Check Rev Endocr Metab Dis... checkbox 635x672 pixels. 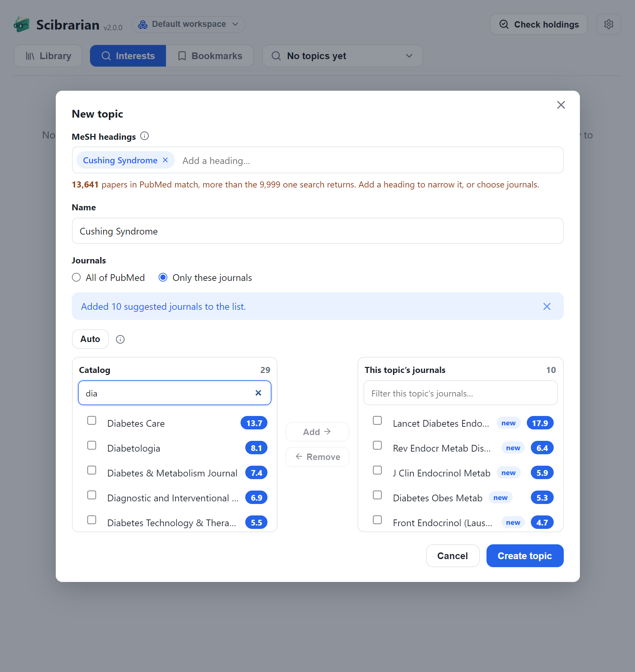377,445
